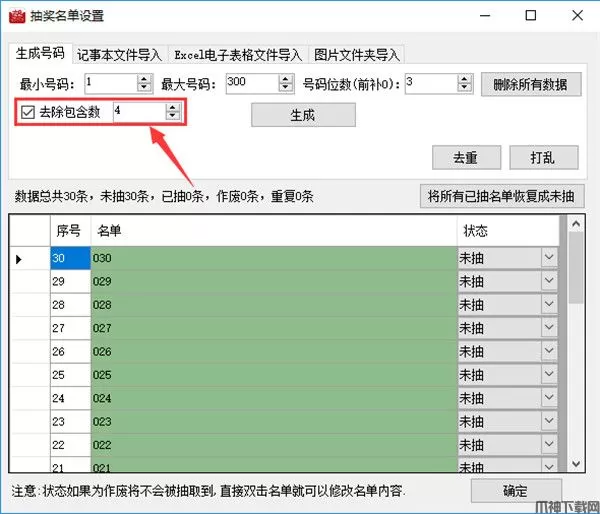Click the 状态 column header
This screenshot has width=600, height=514.
508,231
